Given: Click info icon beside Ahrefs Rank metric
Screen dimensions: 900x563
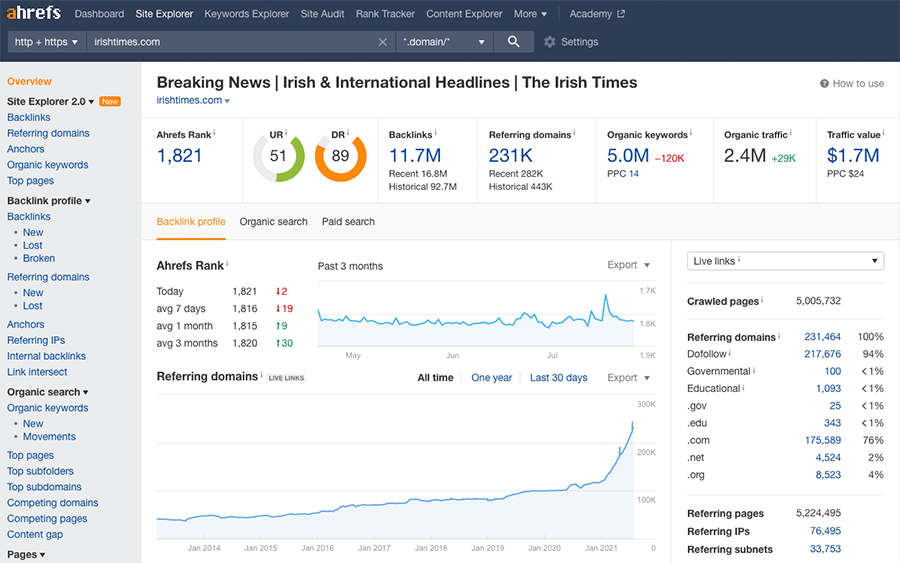Looking at the screenshot, I should [x=214, y=133].
